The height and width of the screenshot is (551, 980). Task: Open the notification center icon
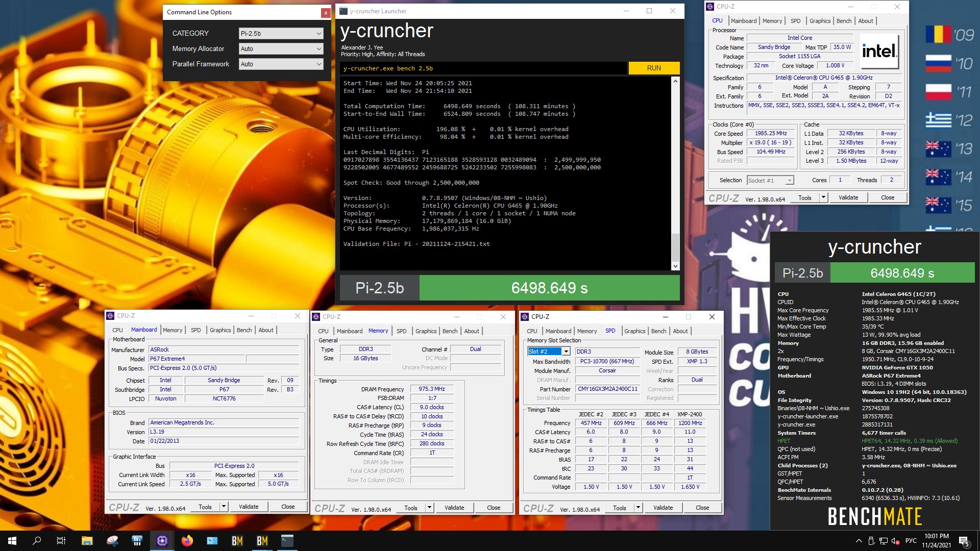(964, 541)
